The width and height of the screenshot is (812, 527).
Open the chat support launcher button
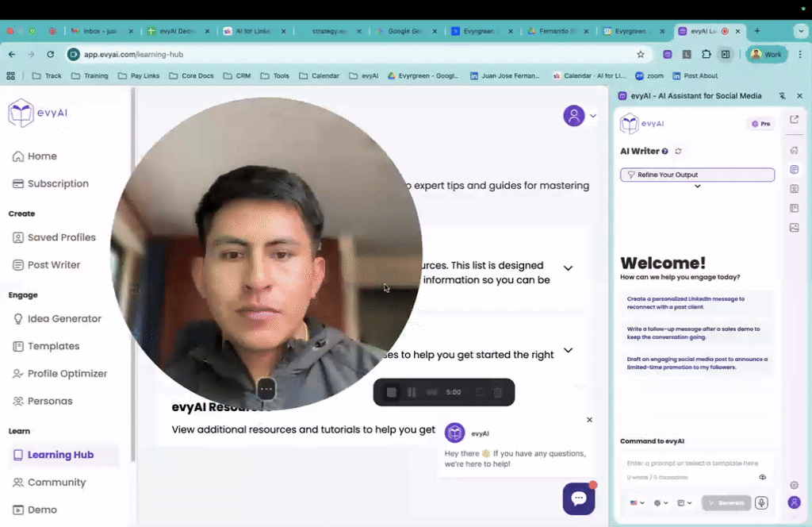[578, 498]
